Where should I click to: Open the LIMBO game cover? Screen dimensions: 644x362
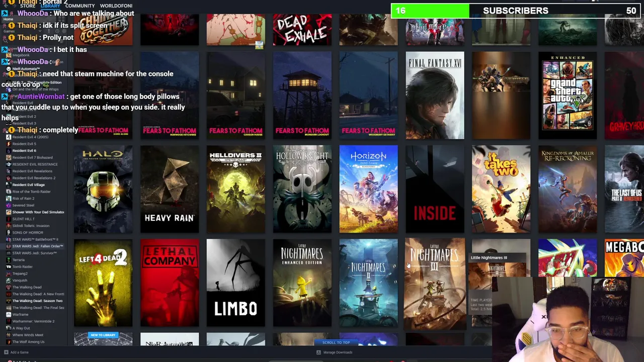pos(236,283)
